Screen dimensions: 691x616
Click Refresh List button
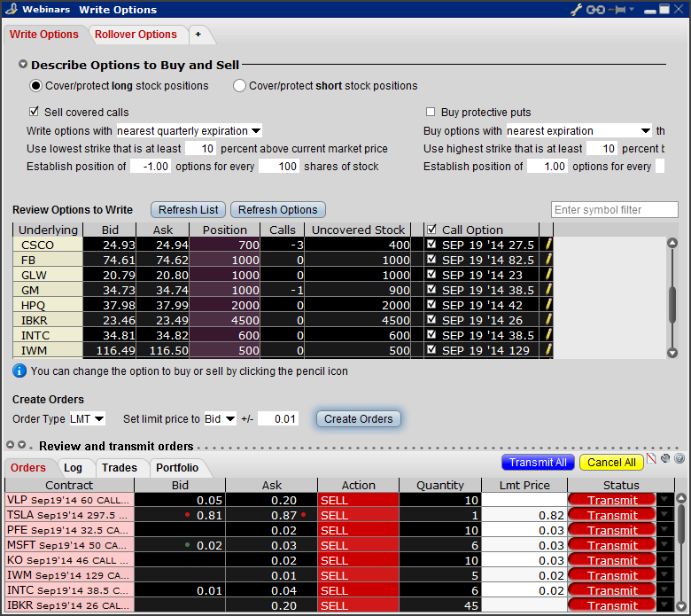(188, 210)
